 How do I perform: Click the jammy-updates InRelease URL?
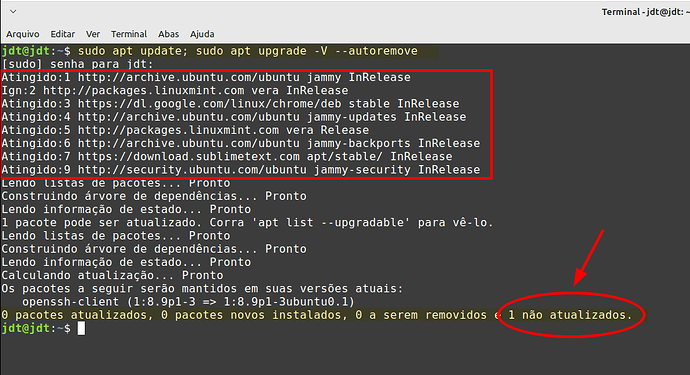[189, 117]
